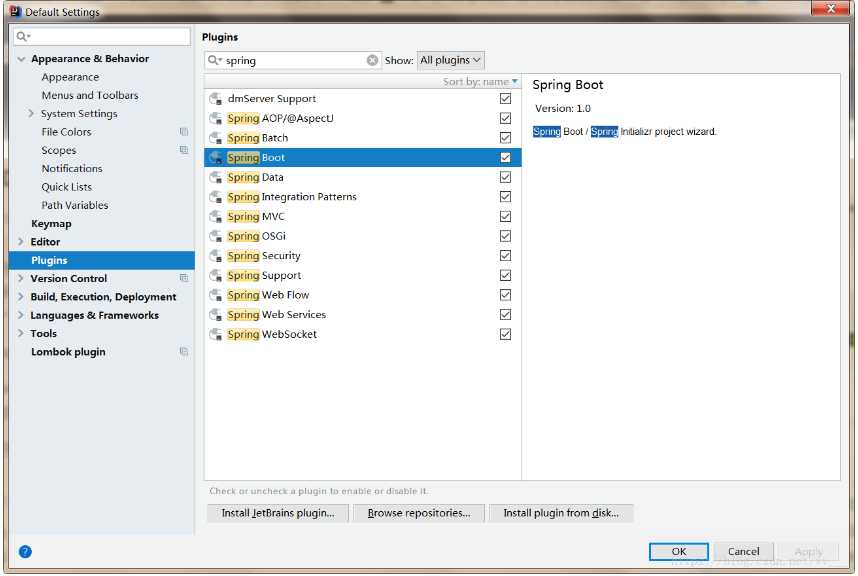Image resolution: width=858 pixels, height=576 pixels.
Task: Click Install JetBrains plugin button
Action: (x=277, y=513)
